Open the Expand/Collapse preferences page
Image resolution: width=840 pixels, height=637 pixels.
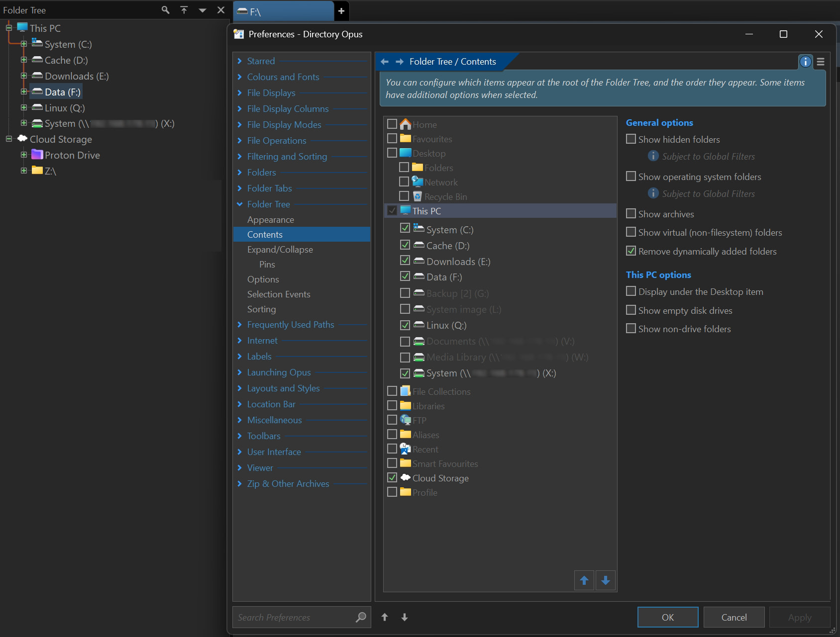click(280, 250)
